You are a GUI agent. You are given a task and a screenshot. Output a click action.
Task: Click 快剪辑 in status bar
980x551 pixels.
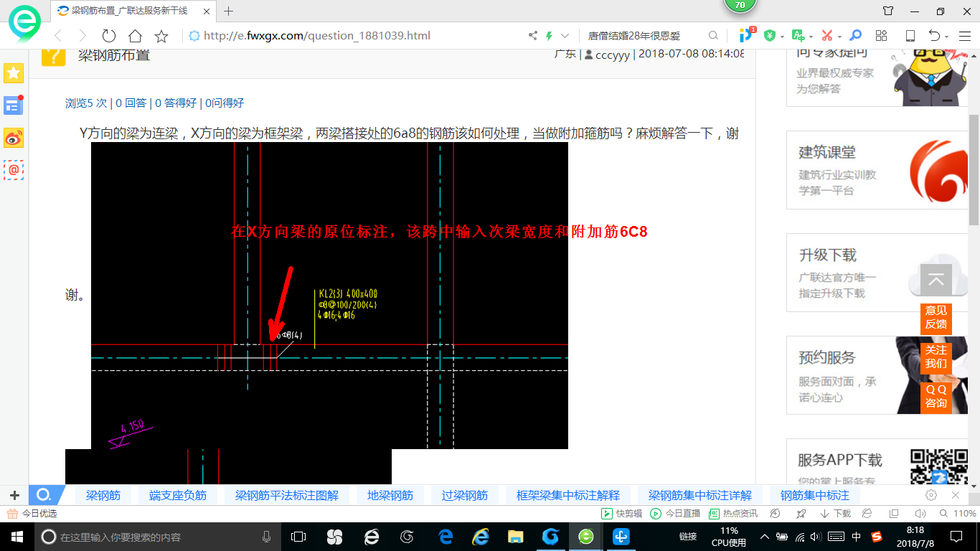622,514
